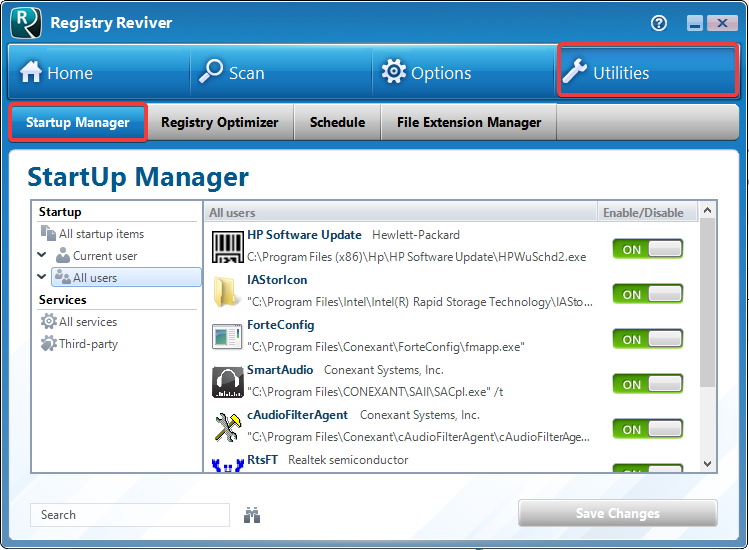Click the Current user person icon
The height and width of the screenshot is (550, 749).
click(63, 256)
